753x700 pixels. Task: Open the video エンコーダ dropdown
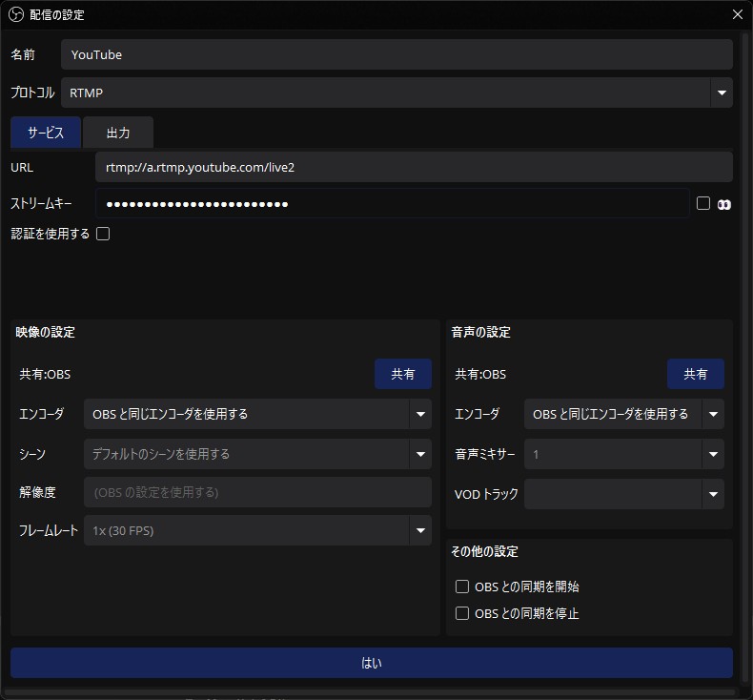point(258,414)
